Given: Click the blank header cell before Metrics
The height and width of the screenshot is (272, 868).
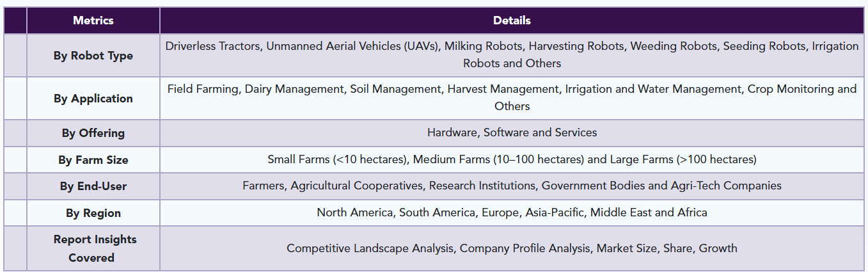Looking at the screenshot, I should [x=15, y=20].
